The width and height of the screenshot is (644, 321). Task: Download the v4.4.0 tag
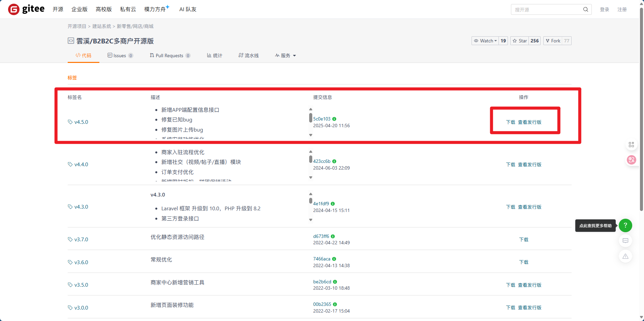tap(511, 165)
